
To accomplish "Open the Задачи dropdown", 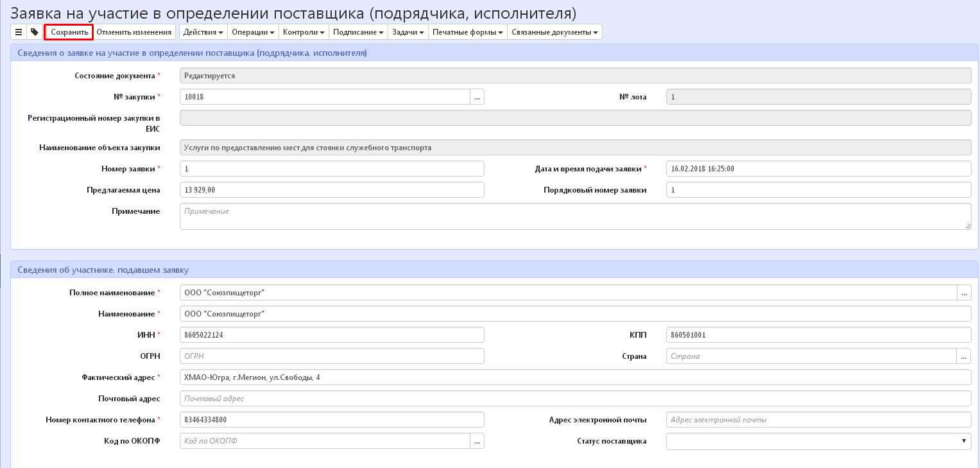I will coord(408,32).
